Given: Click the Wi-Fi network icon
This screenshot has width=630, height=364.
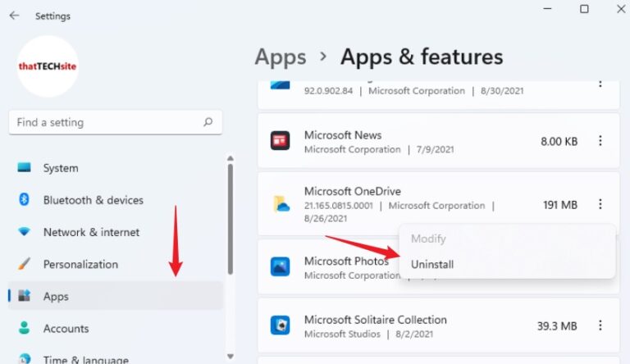Looking at the screenshot, I should tap(24, 232).
